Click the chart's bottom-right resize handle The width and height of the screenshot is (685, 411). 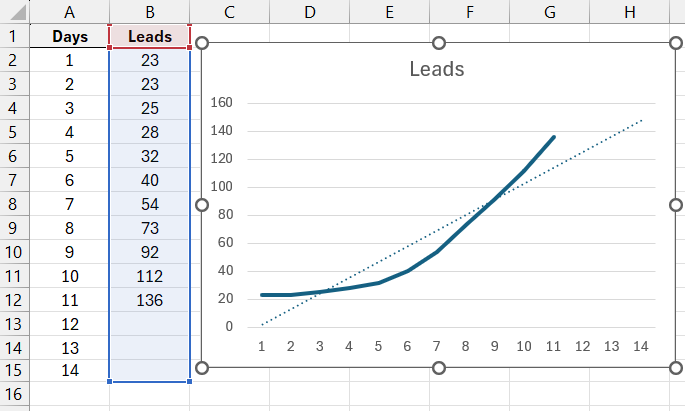coord(674,367)
